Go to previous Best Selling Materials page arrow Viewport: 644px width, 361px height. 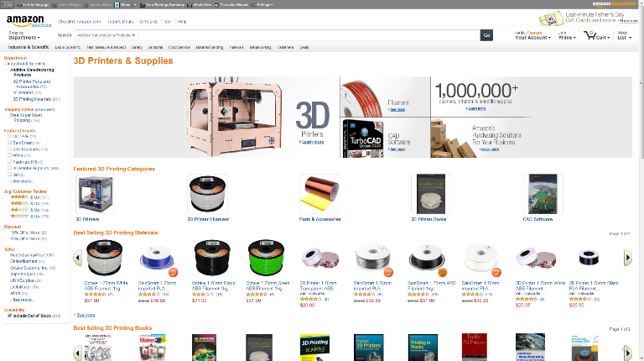click(x=78, y=258)
